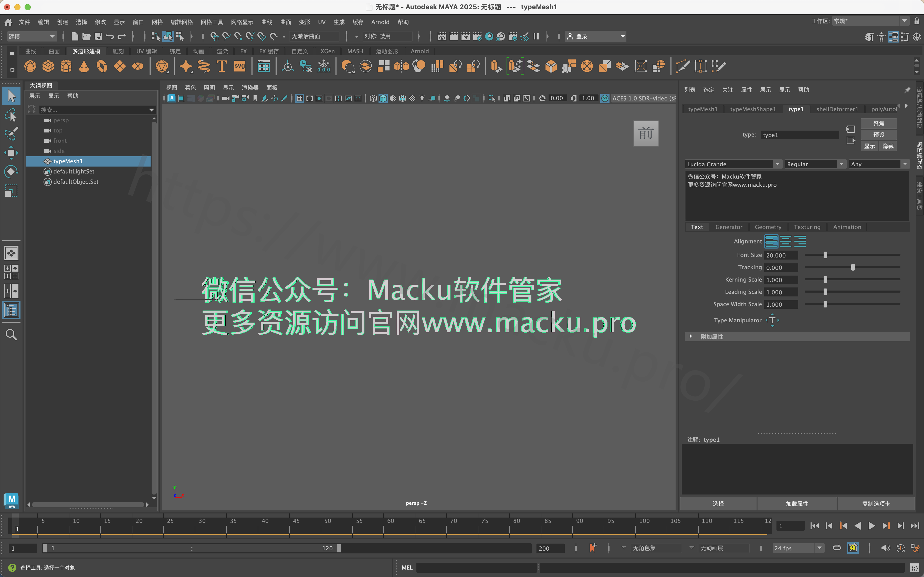Viewport: 924px width, 577px height.
Task: Open the Regular font style dropdown
Action: coord(815,164)
